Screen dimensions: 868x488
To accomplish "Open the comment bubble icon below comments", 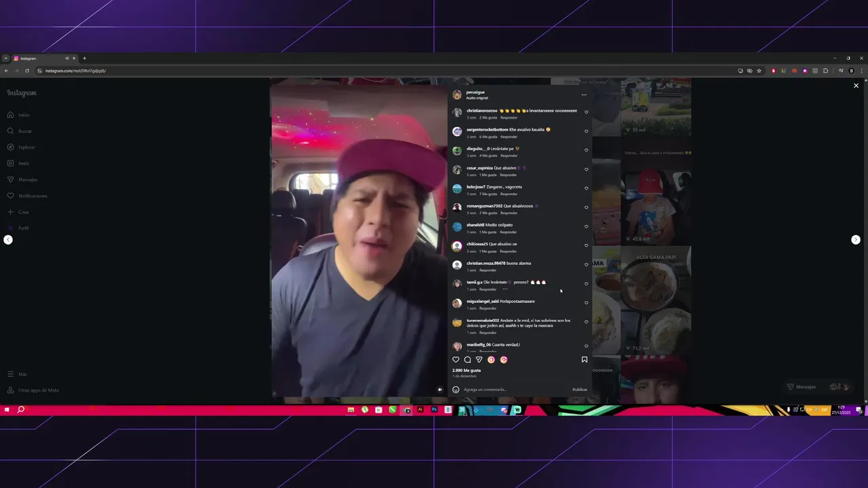I will coord(467,360).
